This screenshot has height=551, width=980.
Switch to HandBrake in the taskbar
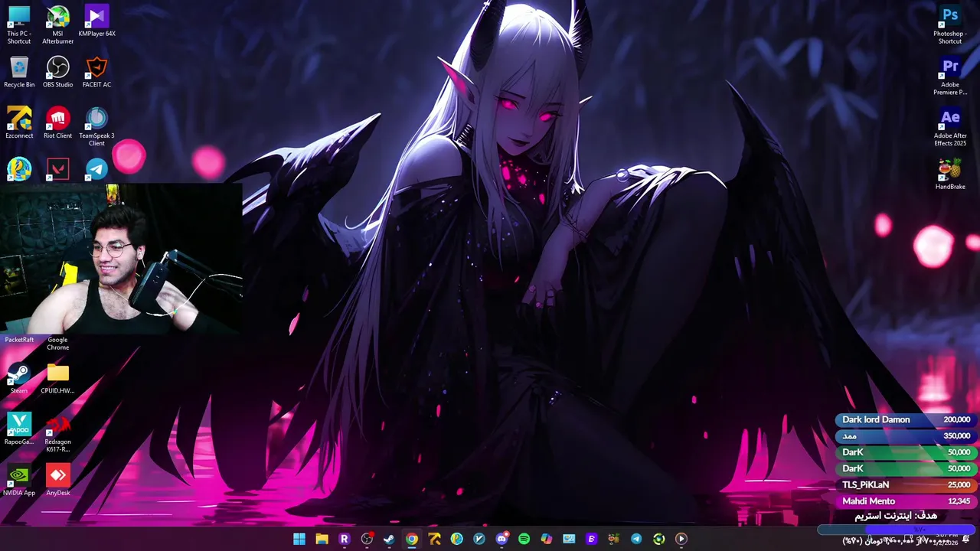tap(613, 539)
